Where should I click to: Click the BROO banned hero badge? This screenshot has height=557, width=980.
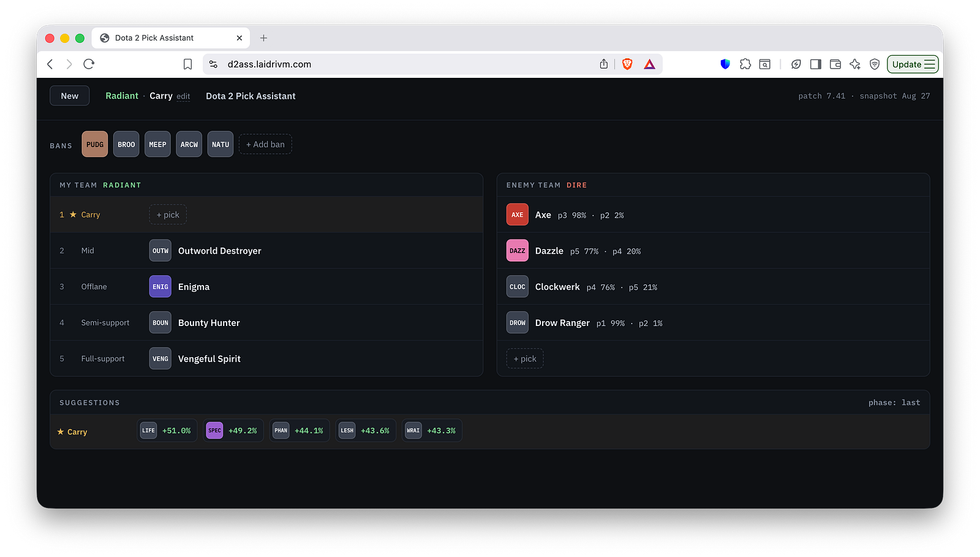126,145
